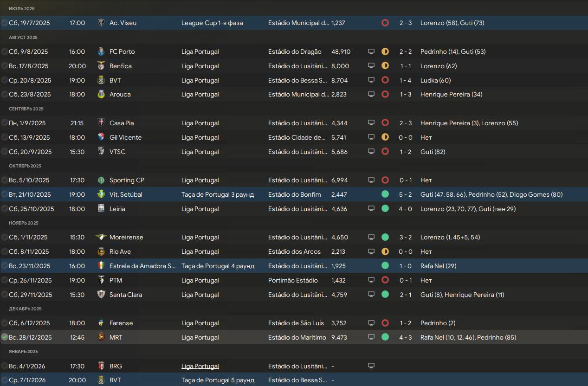The image size is (588, 386).
Task: Open Taça de Portugal 4 раунд competition
Action: point(218,266)
